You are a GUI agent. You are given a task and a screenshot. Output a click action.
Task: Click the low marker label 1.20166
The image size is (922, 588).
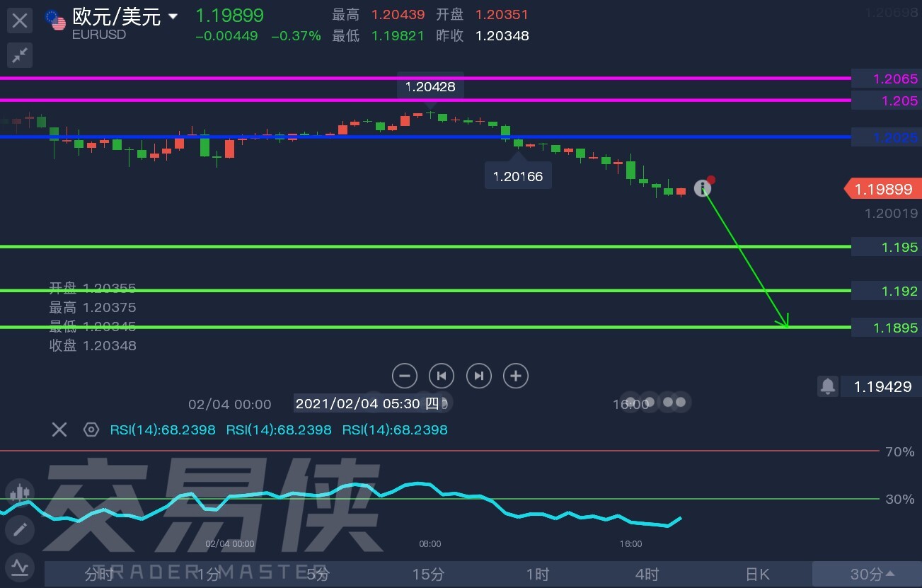(x=518, y=175)
